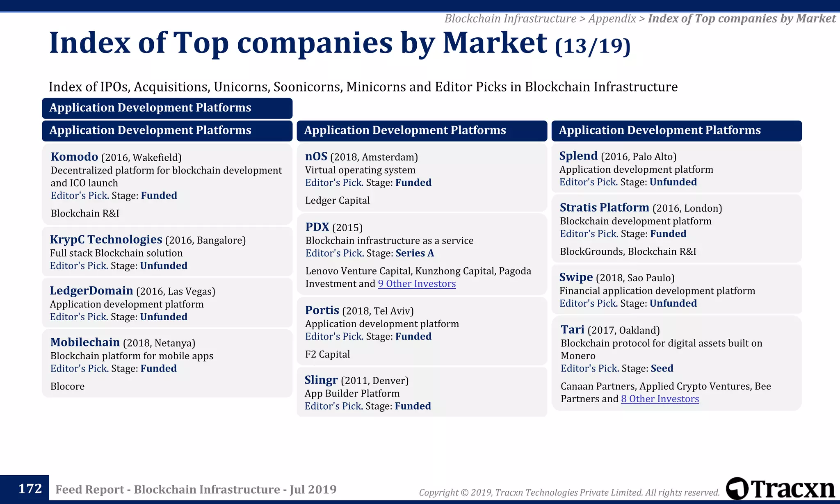Click 'Editor's Pick' under PDX

pos(334,253)
